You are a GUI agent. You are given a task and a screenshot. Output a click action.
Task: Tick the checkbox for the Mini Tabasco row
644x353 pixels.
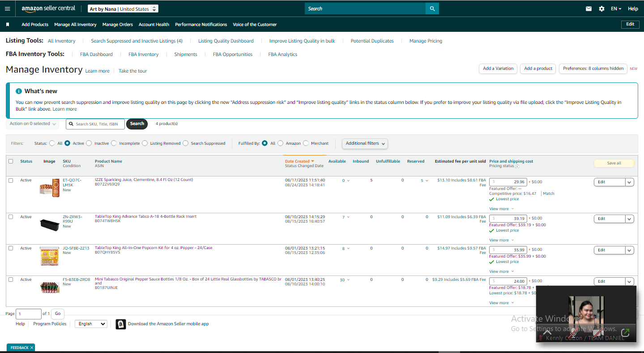(11, 280)
